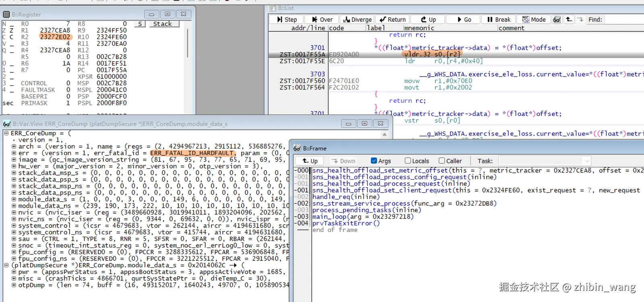Select PC register value 0017F55A
The image size is (644, 302).
pyautogui.click(x=111, y=70)
